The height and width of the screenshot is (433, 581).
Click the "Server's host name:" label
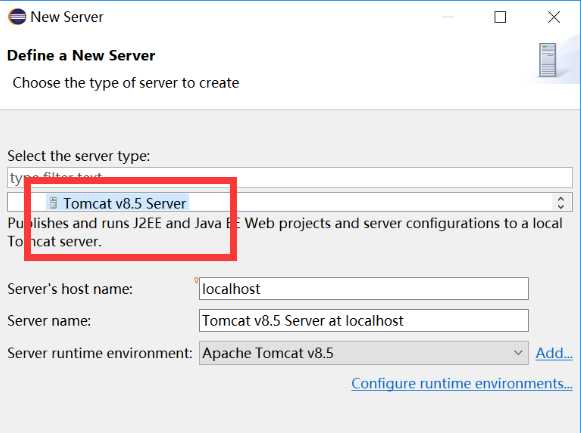point(70,289)
